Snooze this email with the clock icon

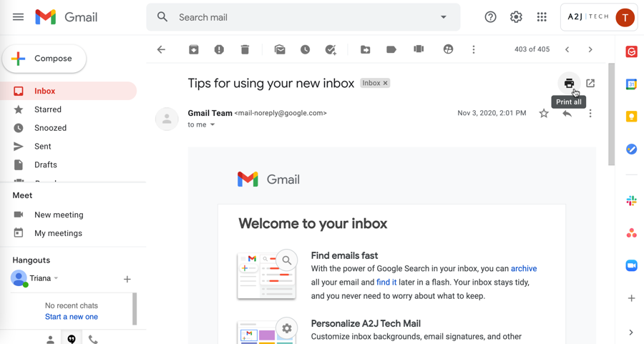click(306, 49)
